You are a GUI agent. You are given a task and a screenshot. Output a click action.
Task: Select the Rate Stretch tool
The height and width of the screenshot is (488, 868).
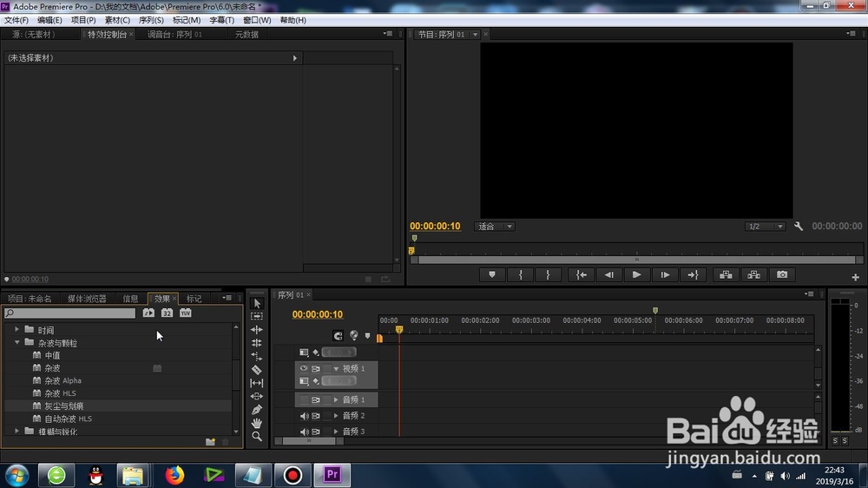coord(257,356)
